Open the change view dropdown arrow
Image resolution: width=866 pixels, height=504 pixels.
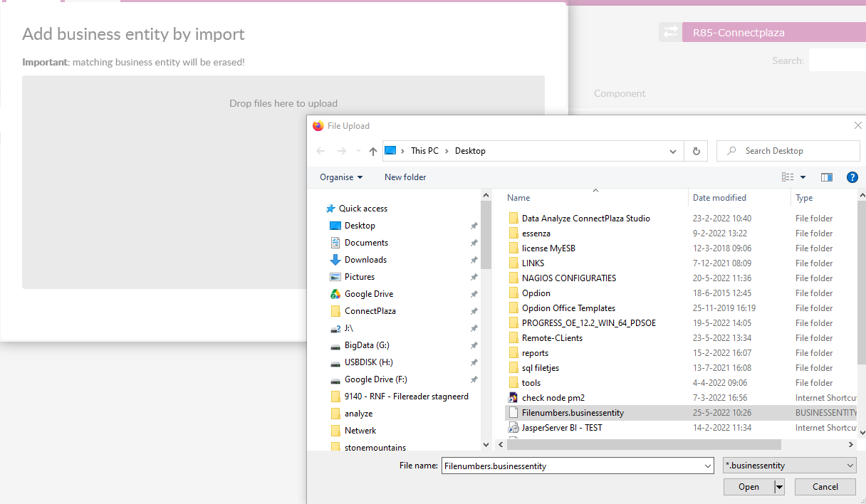pos(803,177)
